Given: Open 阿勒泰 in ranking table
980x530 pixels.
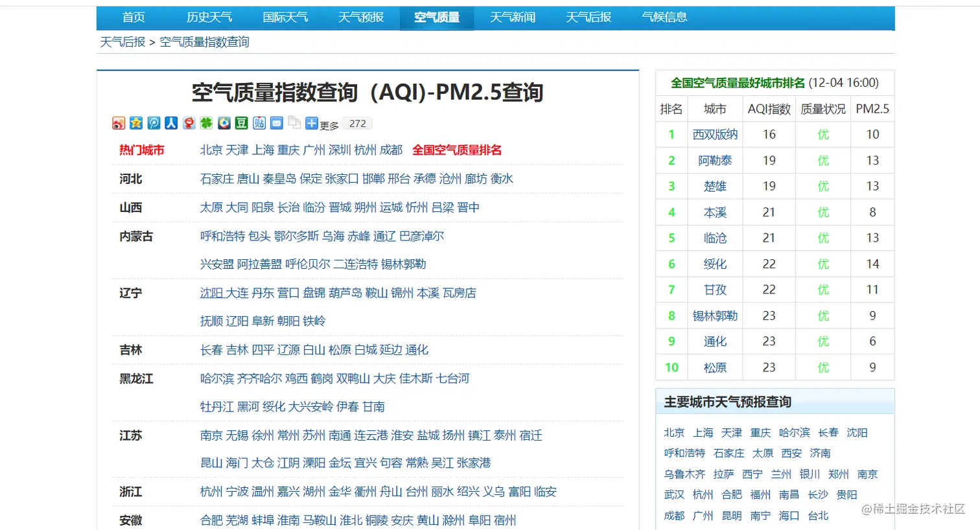Looking at the screenshot, I should 715,161.
